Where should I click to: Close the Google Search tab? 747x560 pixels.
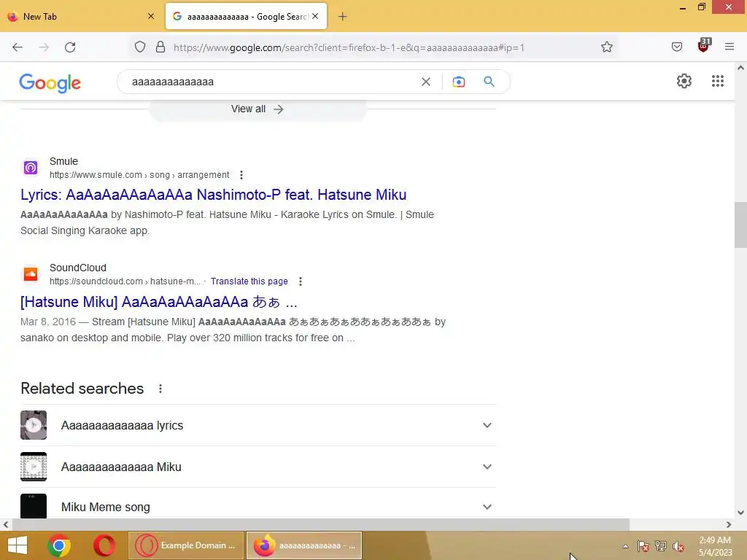point(315,16)
